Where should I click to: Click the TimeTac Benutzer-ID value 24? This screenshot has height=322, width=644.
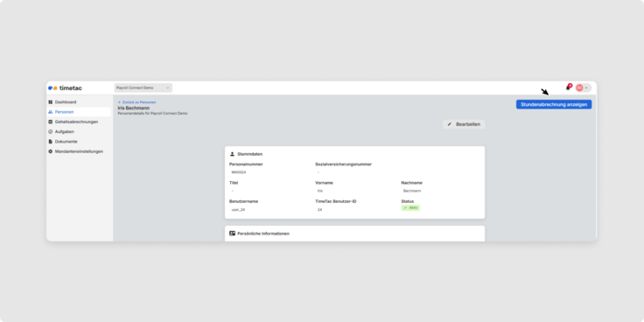click(x=319, y=209)
